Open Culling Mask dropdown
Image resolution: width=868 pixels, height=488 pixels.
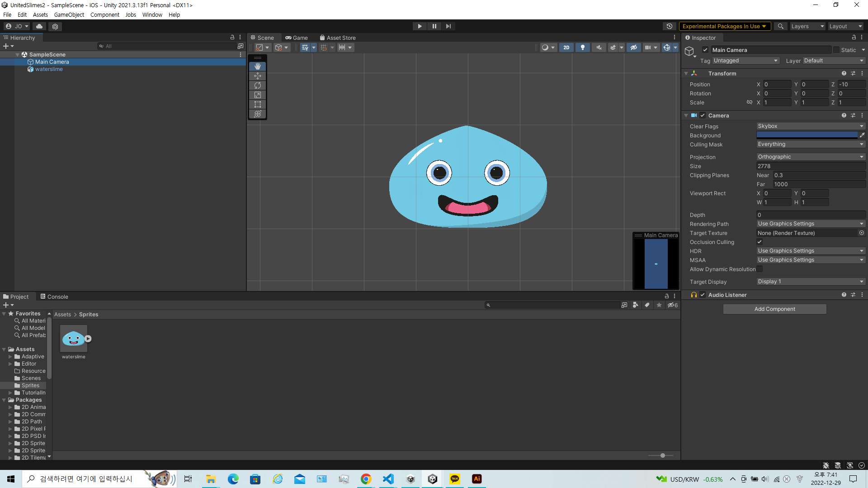tap(811, 144)
